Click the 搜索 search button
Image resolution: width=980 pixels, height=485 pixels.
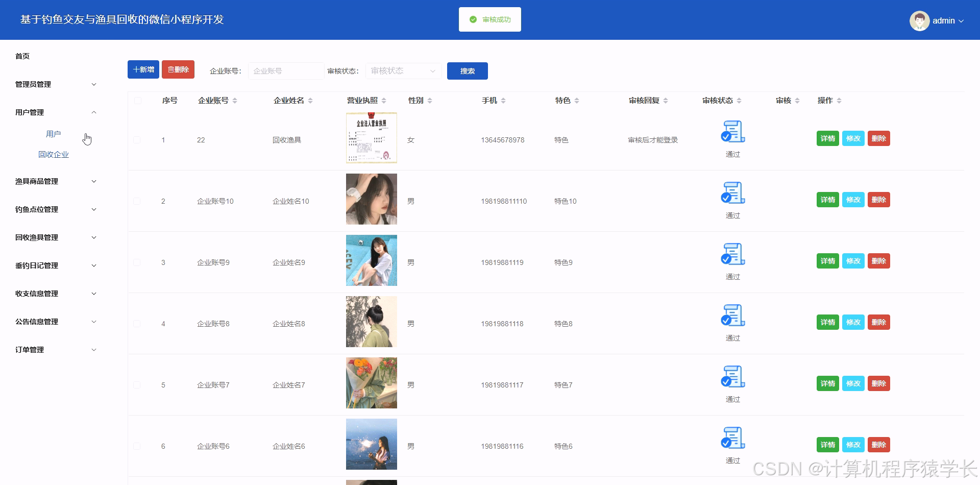click(467, 71)
